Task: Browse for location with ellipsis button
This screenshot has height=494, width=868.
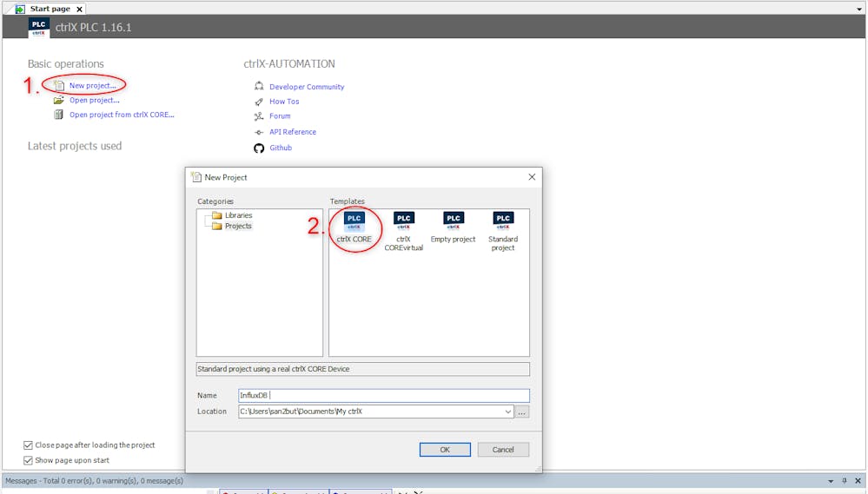Action: point(522,412)
